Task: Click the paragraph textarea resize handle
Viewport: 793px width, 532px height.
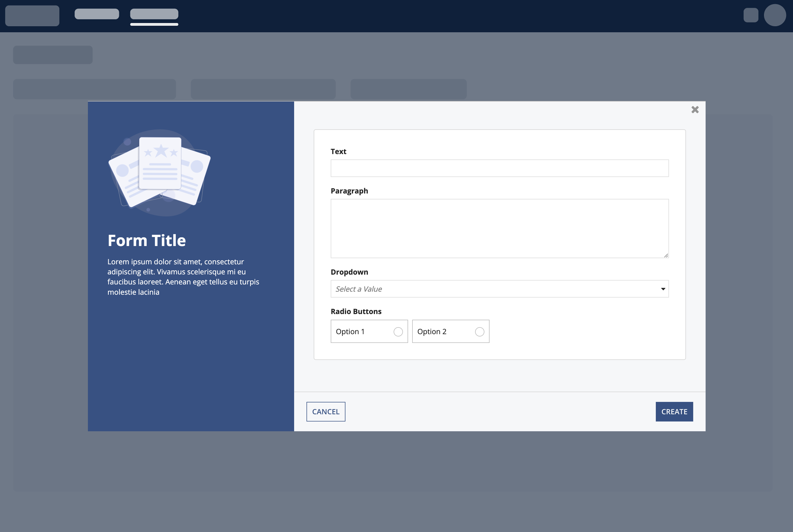Action: (x=666, y=256)
